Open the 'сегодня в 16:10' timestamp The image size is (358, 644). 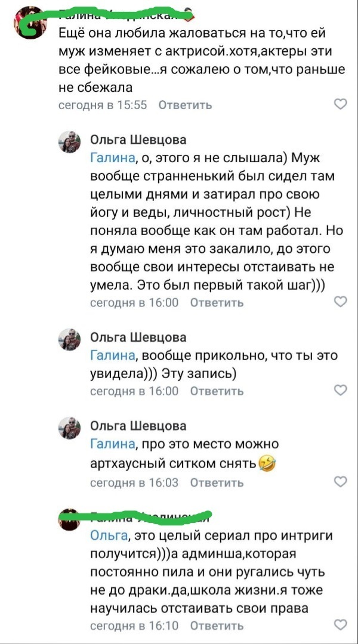(x=134, y=626)
